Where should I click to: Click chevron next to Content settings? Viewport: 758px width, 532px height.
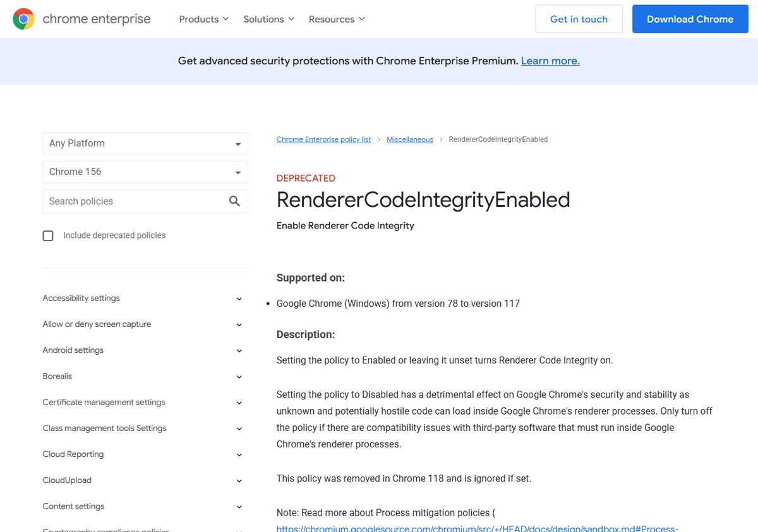(239, 507)
